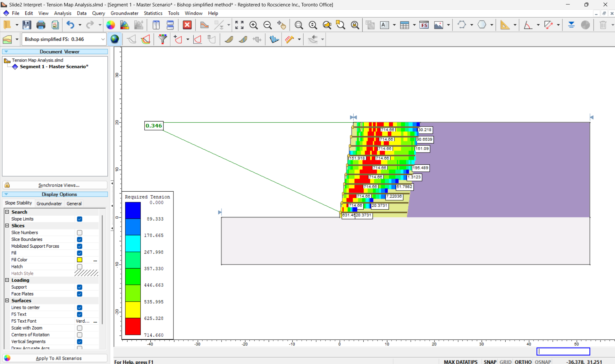Viewport: 615px width, 364px height.
Task: Open the Statistics menu
Action: tap(153, 13)
